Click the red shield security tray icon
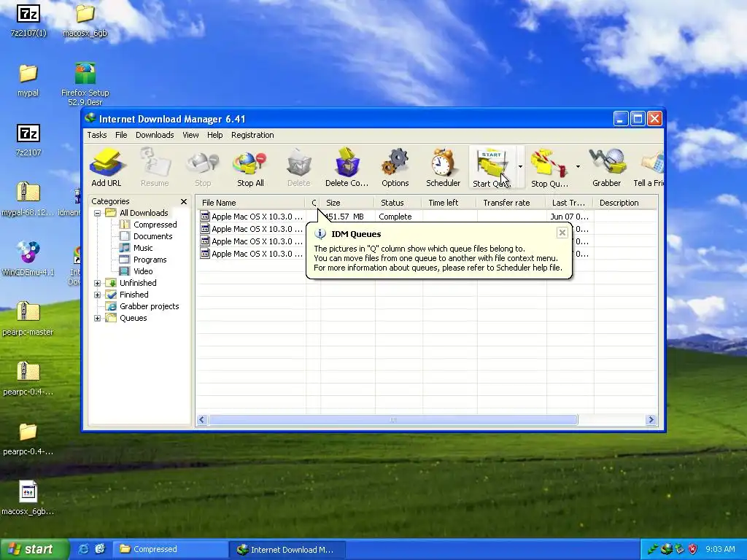The height and width of the screenshot is (560, 747). (x=693, y=549)
